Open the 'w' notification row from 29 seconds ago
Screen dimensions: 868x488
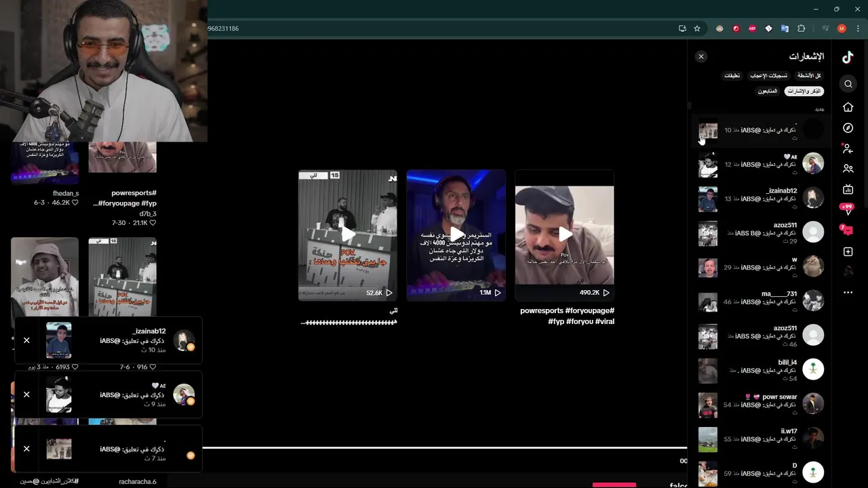[761, 267]
